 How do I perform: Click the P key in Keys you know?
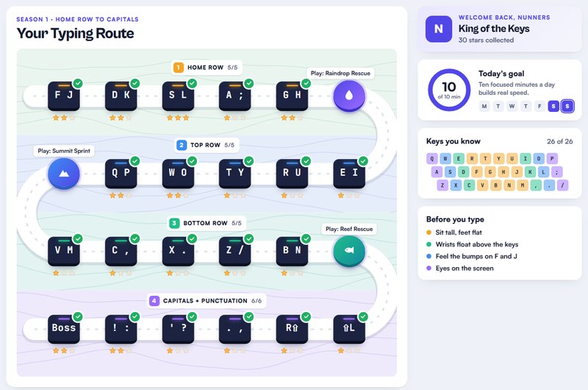pos(552,158)
